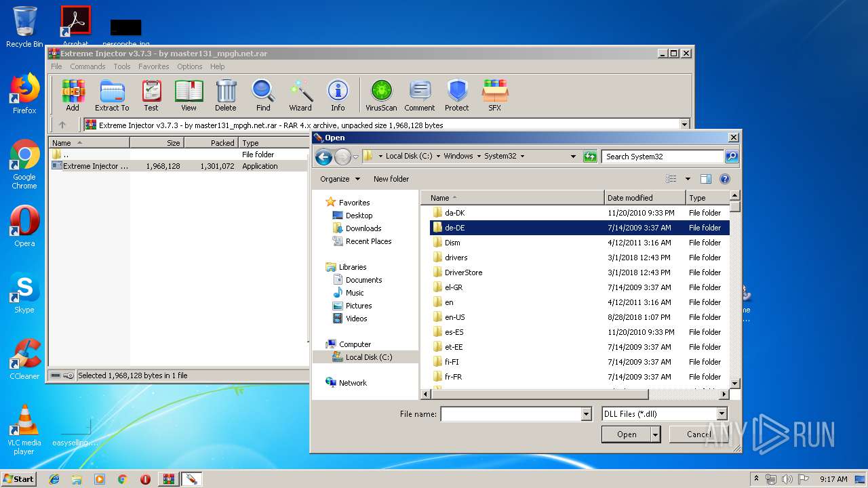Click the Open button
This screenshot has width=868, height=488.
627,434
